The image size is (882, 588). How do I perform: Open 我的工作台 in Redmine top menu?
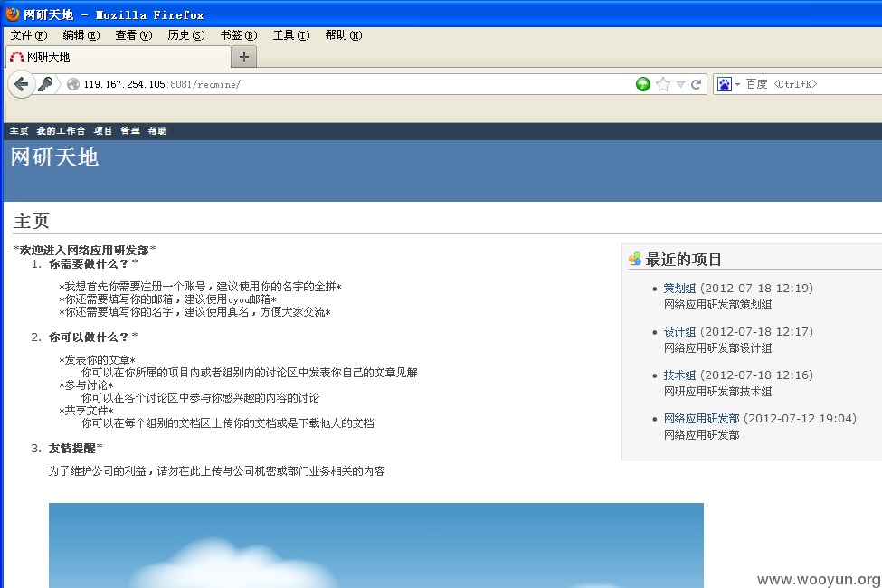click(61, 131)
